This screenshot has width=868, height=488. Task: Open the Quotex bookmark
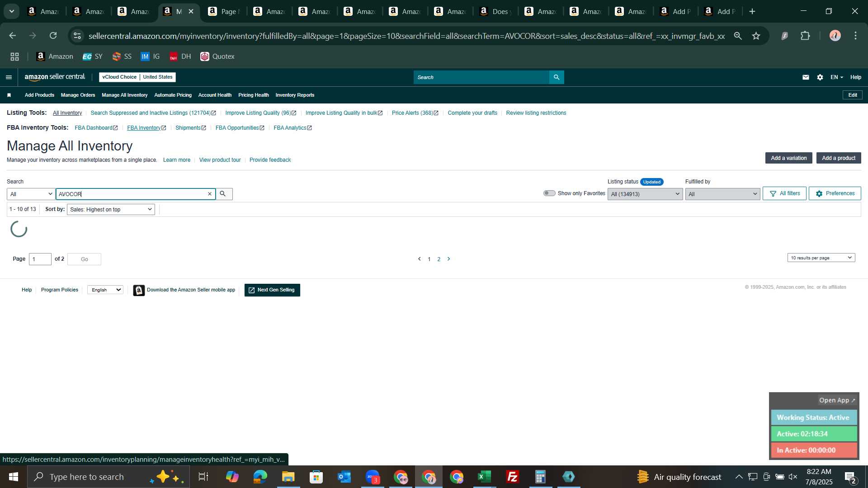tap(217, 56)
